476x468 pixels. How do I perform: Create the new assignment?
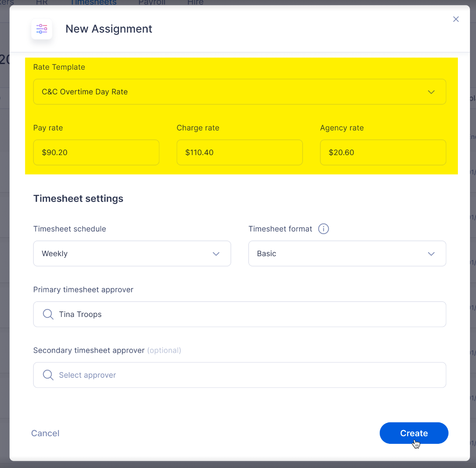pyautogui.click(x=414, y=433)
